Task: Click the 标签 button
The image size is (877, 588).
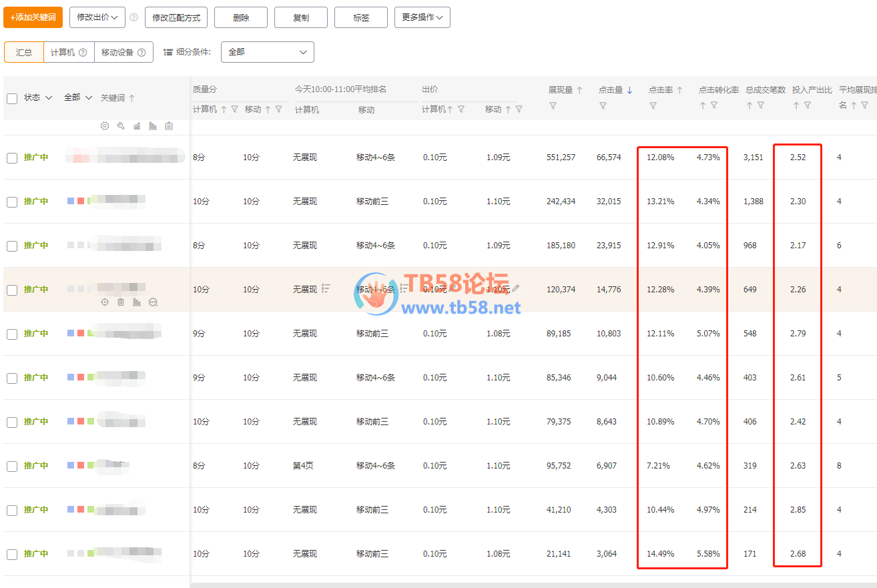Action: [x=361, y=17]
